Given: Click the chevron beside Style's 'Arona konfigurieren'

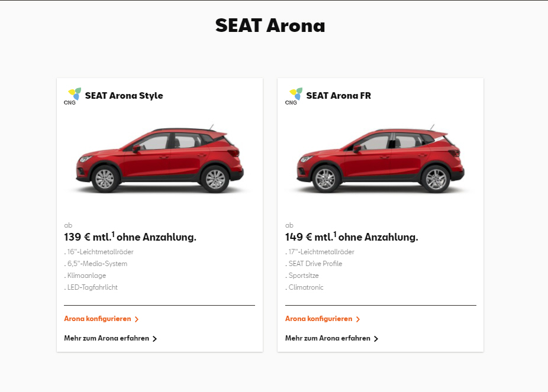Looking at the screenshot, I should tap(137, 319).
